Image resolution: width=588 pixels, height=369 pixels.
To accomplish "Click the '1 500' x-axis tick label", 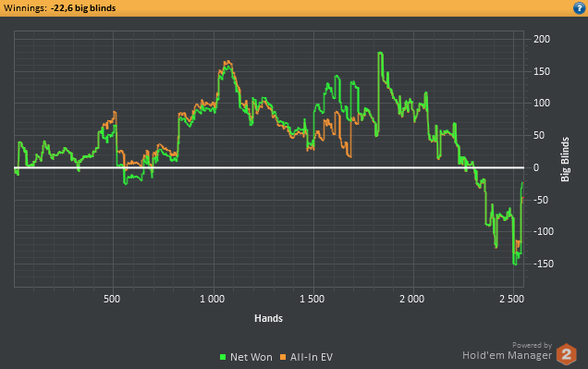I will click(x=312, y=299).
